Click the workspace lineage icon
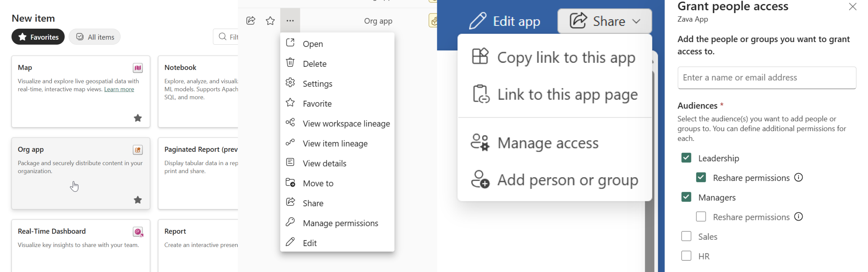This screenshot has height=272, width=868. 290,122
